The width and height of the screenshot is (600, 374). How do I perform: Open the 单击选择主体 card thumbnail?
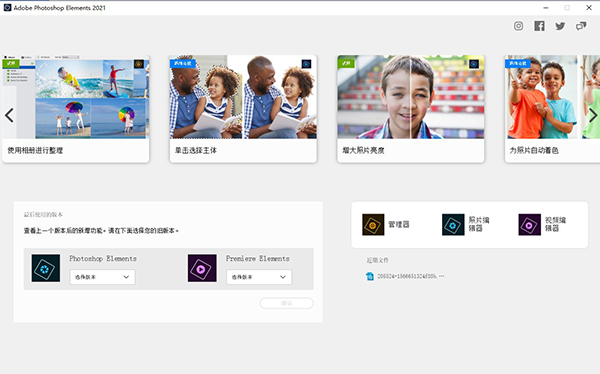click(243, 97)
